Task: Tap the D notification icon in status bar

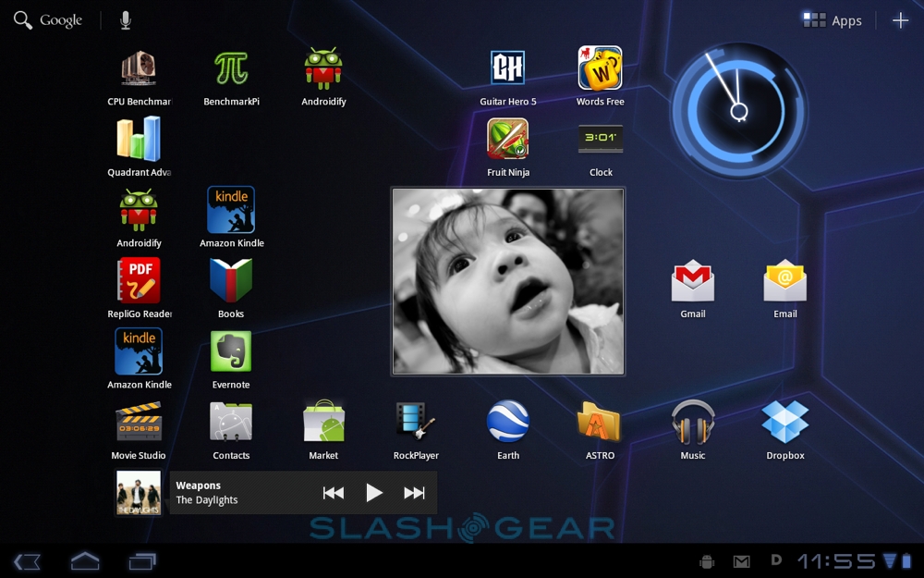Action: click(x=775, y=560)
